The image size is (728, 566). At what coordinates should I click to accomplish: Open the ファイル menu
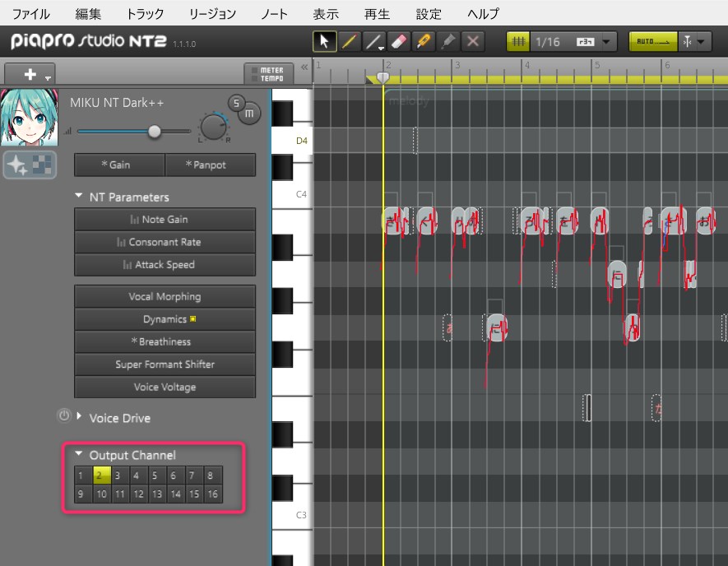click(x=30, y=14)
